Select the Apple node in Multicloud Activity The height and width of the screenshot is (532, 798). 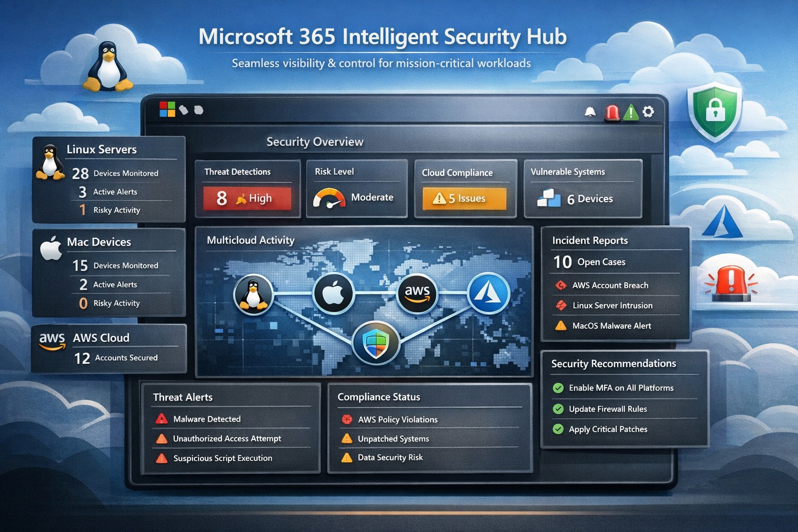pos(333,294)
